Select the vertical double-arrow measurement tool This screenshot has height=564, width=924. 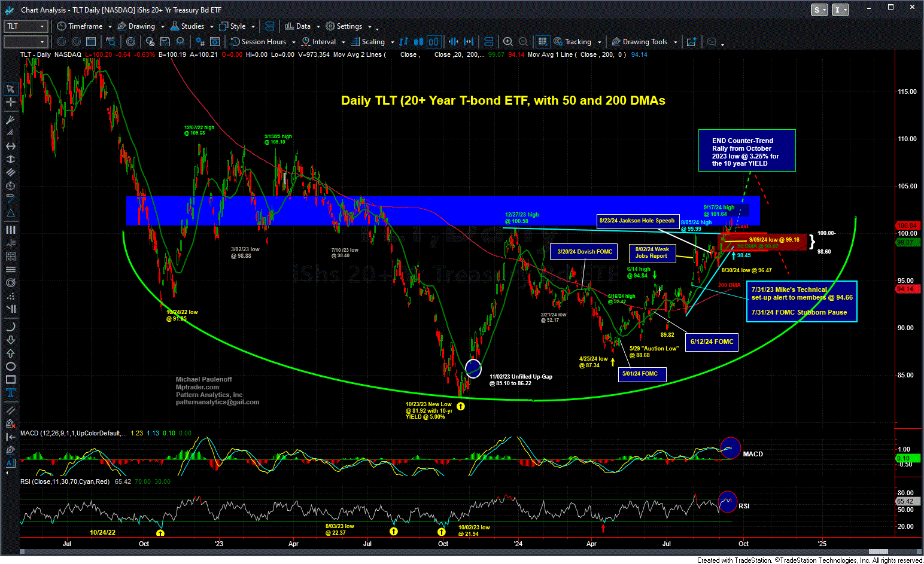10,160
